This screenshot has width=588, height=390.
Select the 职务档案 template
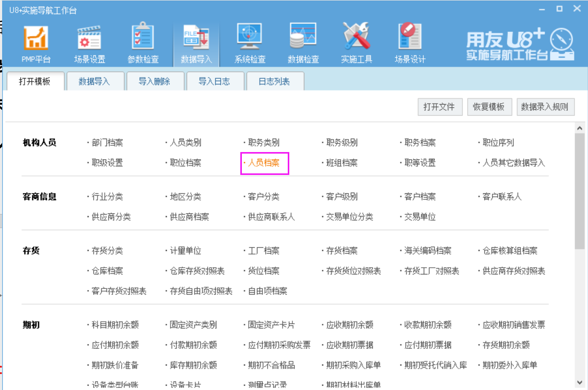[420, 143]
